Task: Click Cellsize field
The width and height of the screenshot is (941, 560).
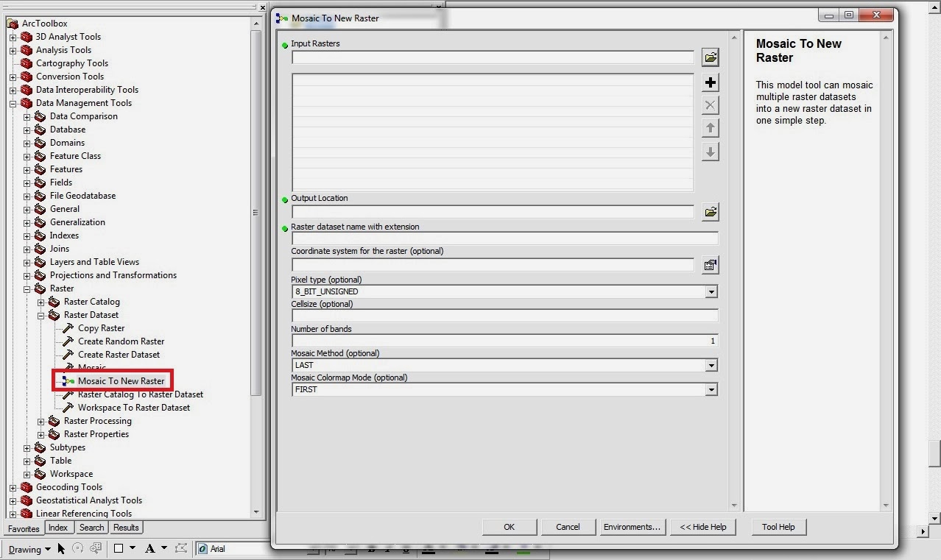Action: coord(504,316)
